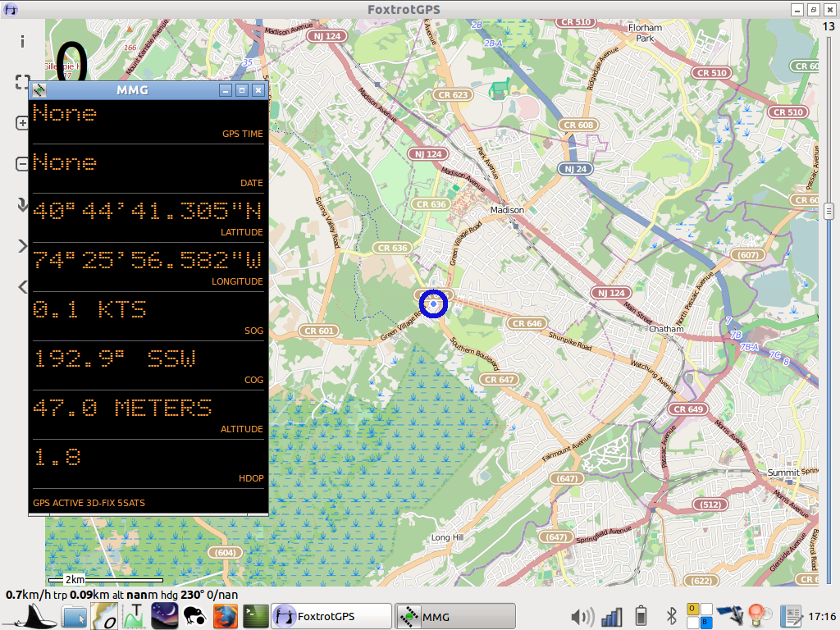Open the notes document tray icon

coord(790,616)
